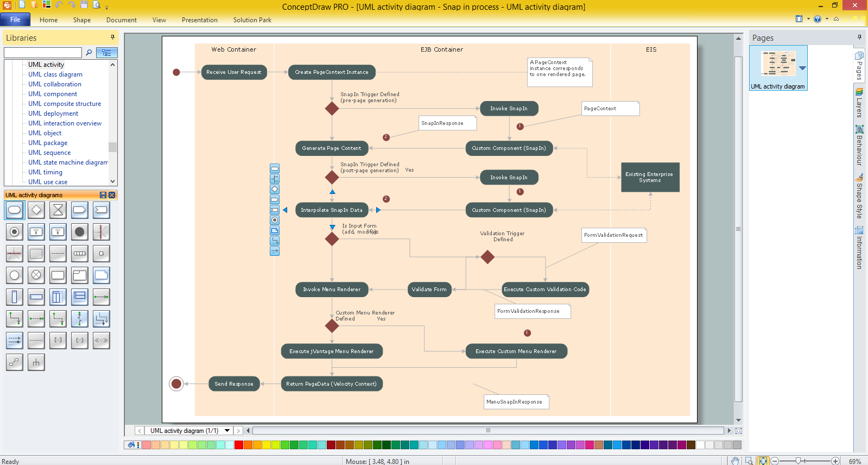Screen dimensions: 868x465
Task: Select the rounded Action shape in library
Action: pos(15,210)
